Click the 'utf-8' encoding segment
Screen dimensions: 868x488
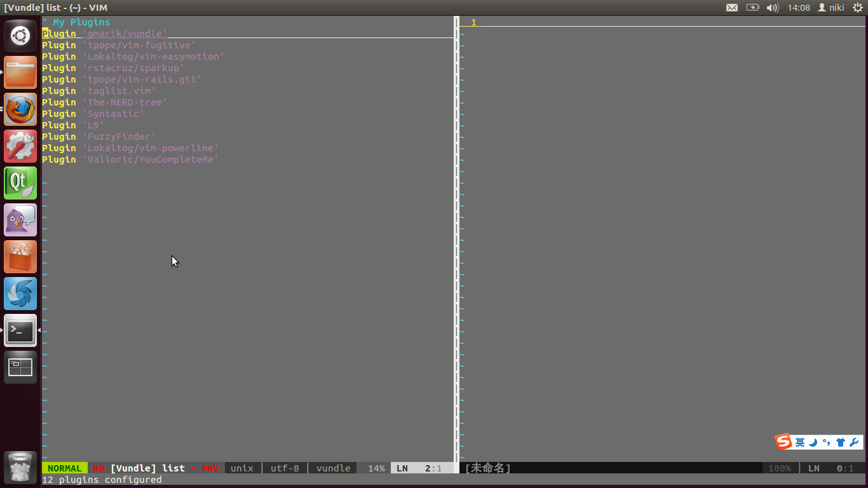click(x=285, y=468)
